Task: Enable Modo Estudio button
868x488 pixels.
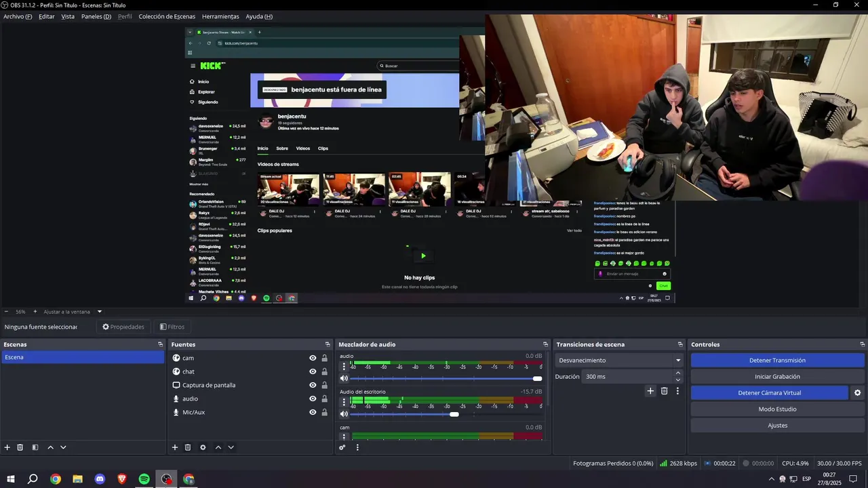Action: click(x=777, y=409)
